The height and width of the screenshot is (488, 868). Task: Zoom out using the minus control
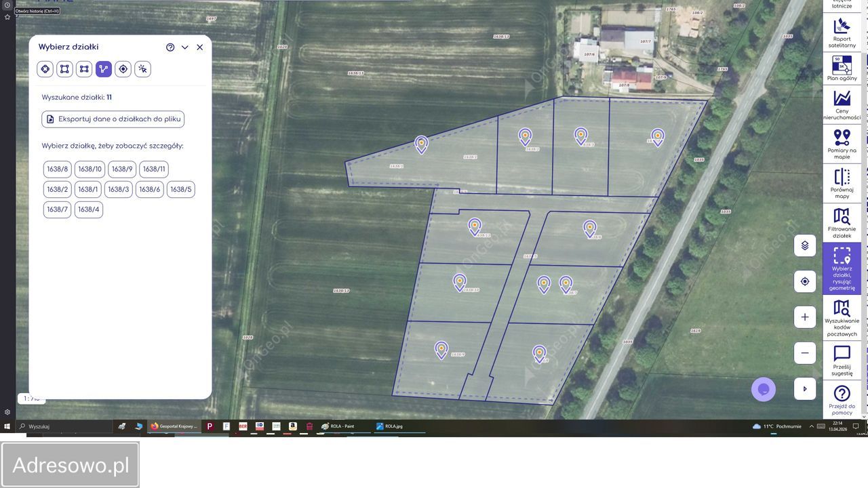coord(804,352)
